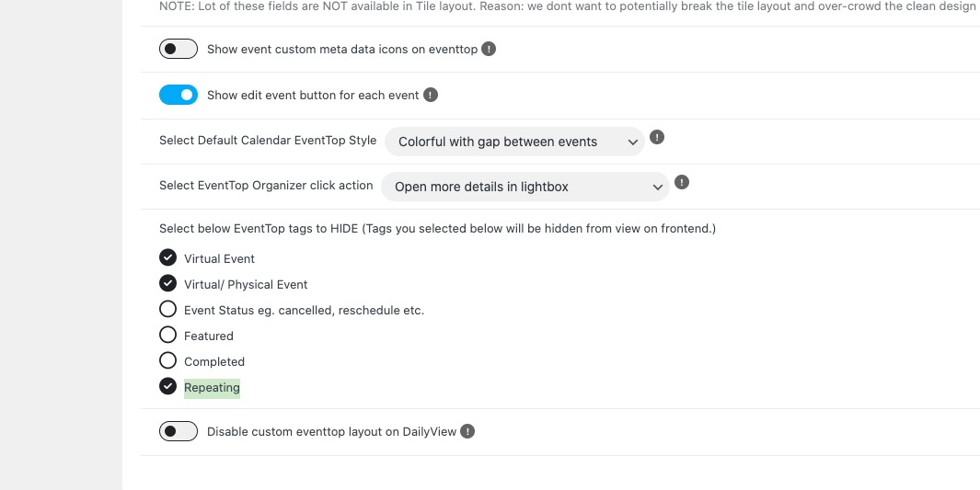The width and height of the screenshot is (980, 490).
Task: Click info icon next to edit event button
Action: click(431, 95)
